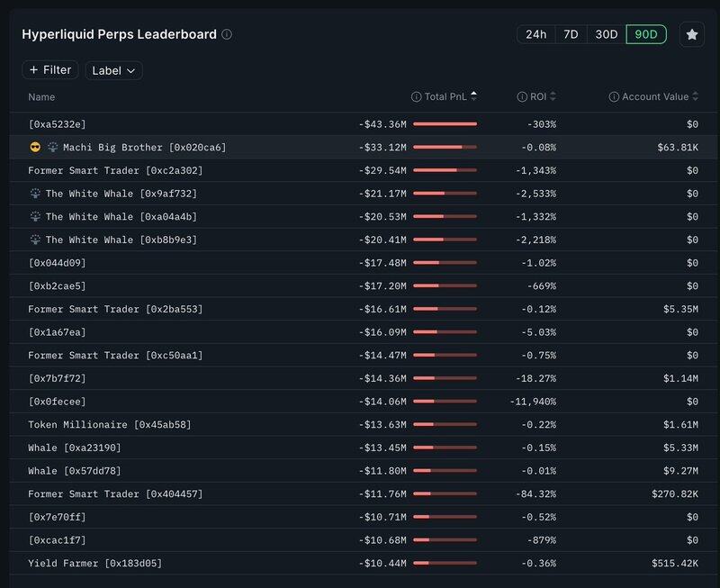Choose the 30D timeframe tab

click(607, 34)
